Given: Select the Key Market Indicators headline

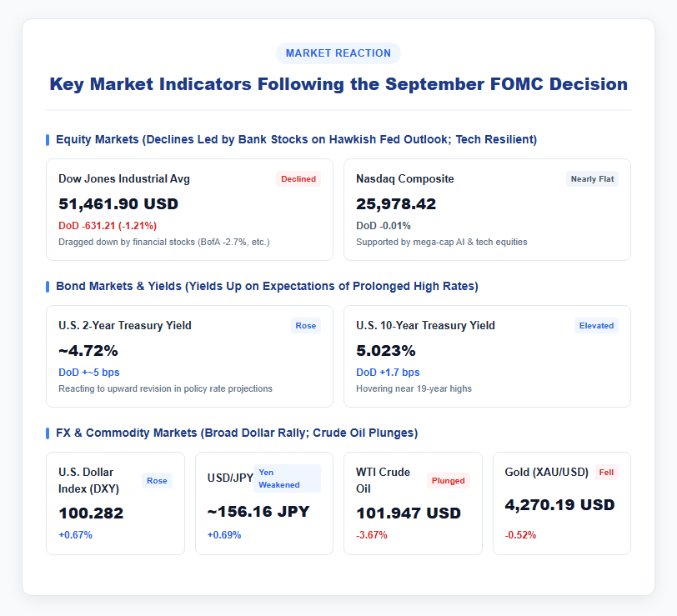Looking at the screenshot, I should pyautogui.click(x=338, y=84).
